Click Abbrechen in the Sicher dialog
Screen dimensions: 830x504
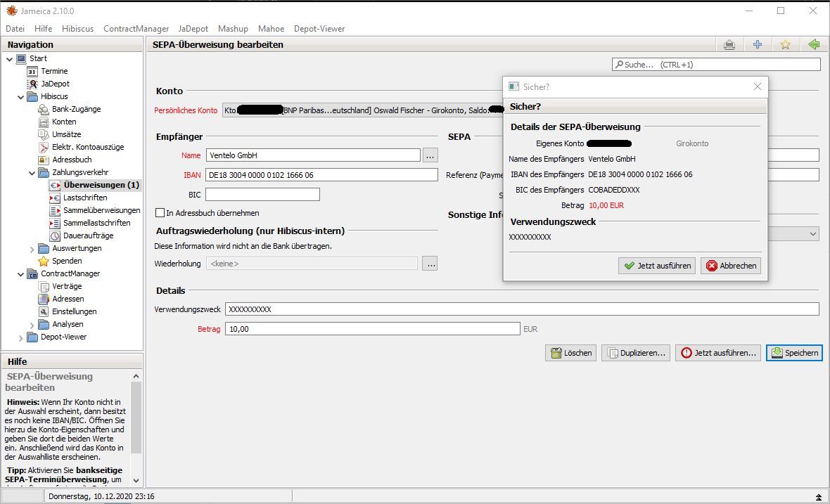pyautogui.click(x=730, y=266)
